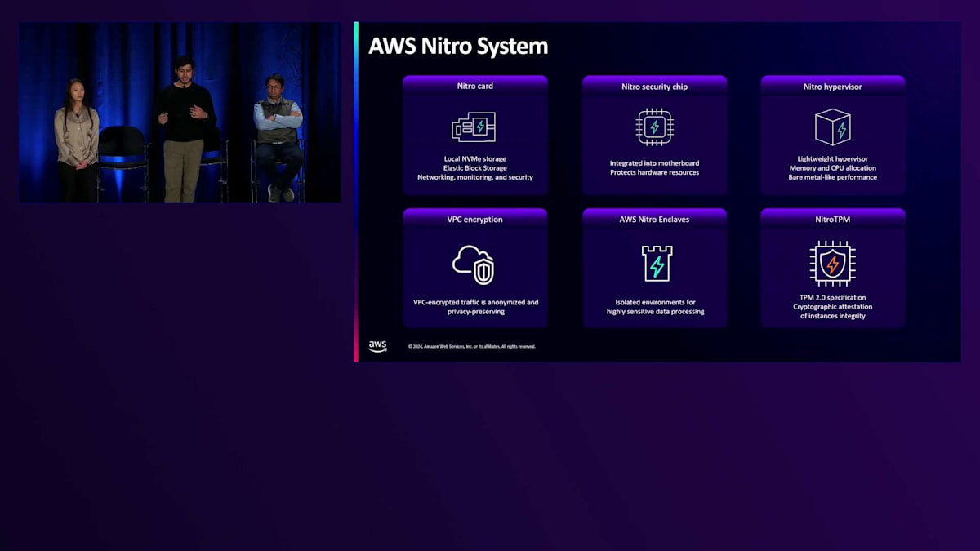
Task: Select the AWS Nitro Enclaves header
Action: pyautogui.click(x=654, y=219)
